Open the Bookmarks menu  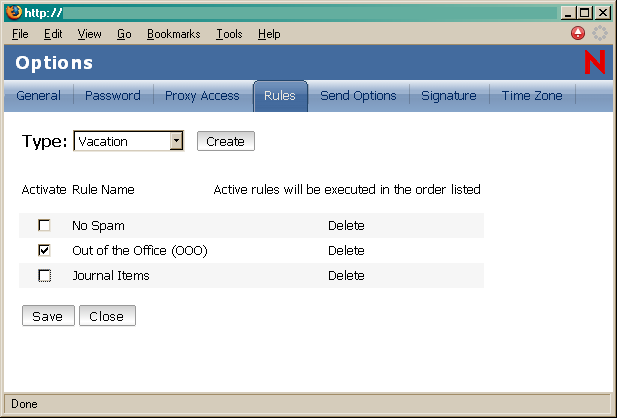coord(174,34)
